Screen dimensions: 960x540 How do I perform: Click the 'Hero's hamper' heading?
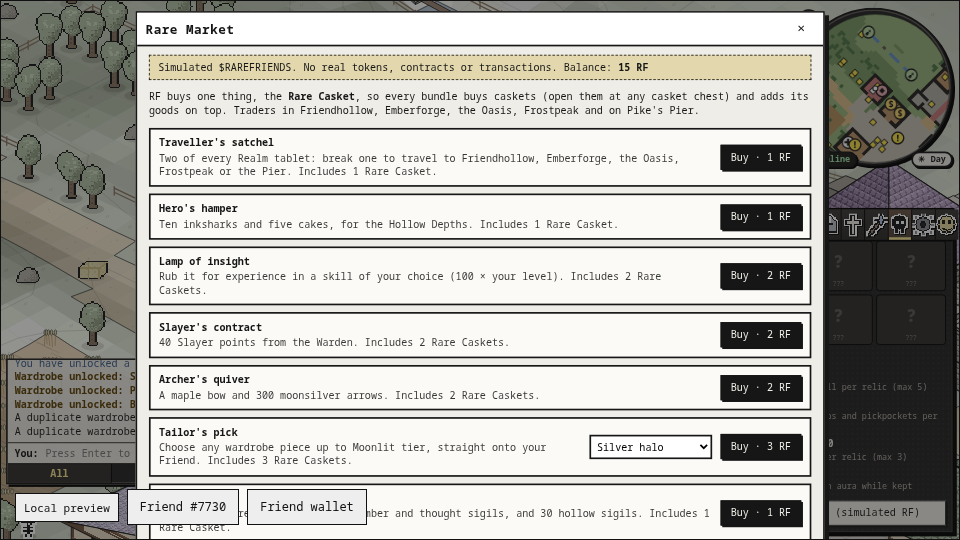(x=198, y=208)
